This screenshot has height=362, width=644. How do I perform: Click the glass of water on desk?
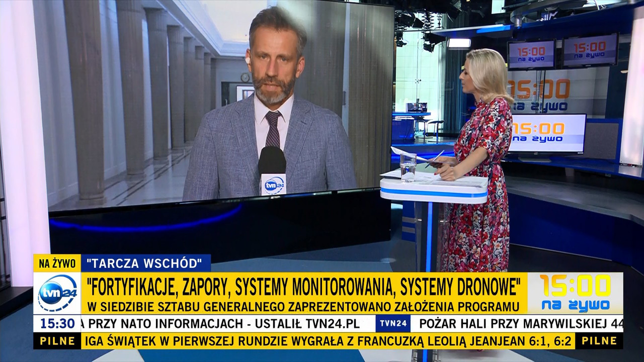coord(408,168)
